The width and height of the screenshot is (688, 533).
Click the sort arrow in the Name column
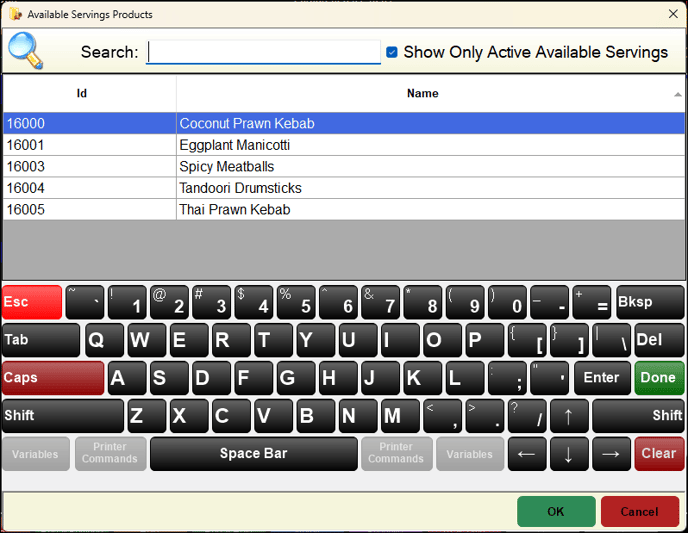[677, 94]
